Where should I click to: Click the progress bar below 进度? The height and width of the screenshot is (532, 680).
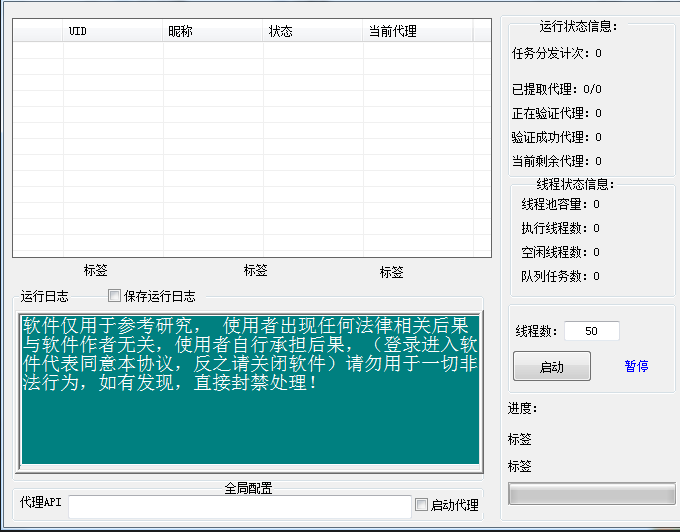(591, 494)
